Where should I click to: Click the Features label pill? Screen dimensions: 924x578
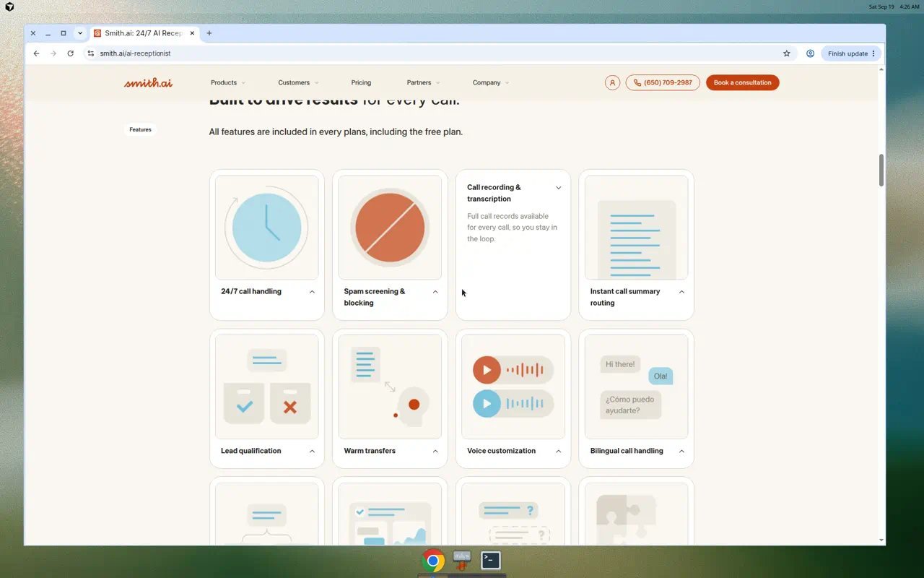(140, 130)
